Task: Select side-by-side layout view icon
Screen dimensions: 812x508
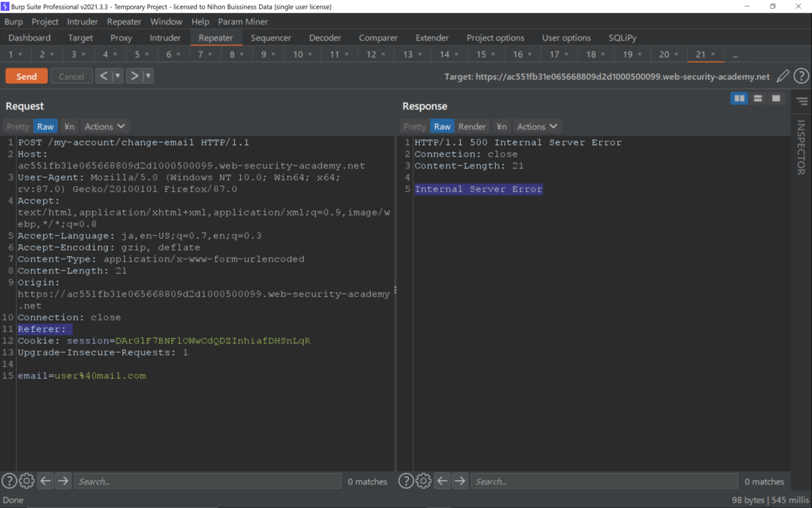Action: pyautogui.click(x=739, y=99)
